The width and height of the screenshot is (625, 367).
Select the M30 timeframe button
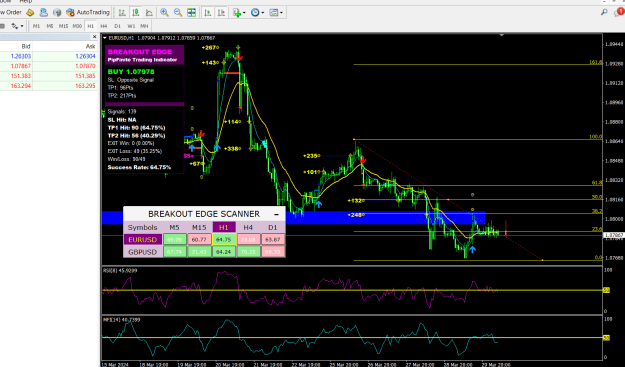coord(77,26)
